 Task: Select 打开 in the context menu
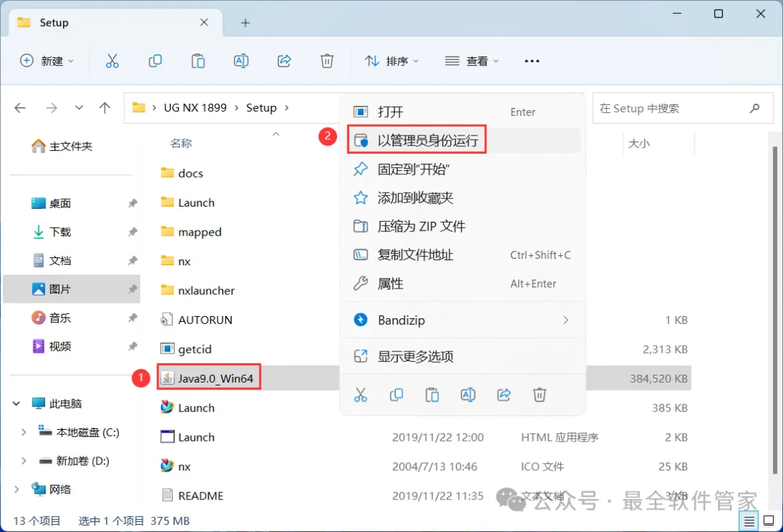(463, 112)
